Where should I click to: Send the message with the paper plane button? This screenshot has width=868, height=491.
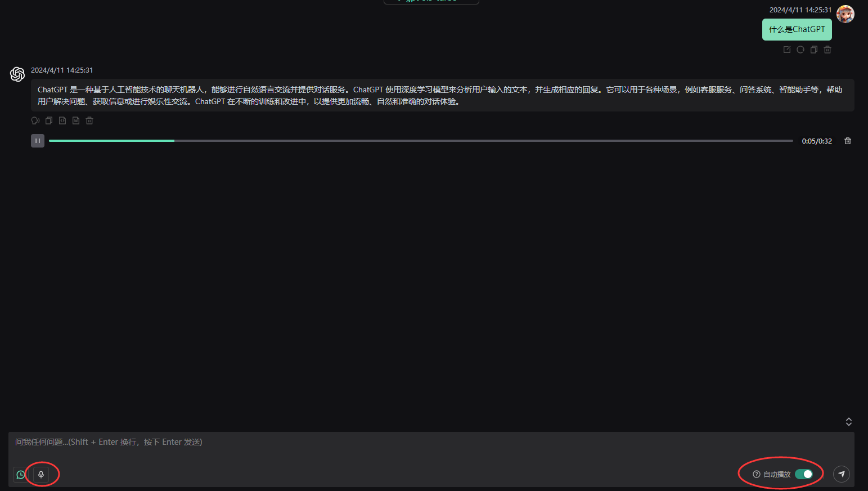click(x=842, y=474)
